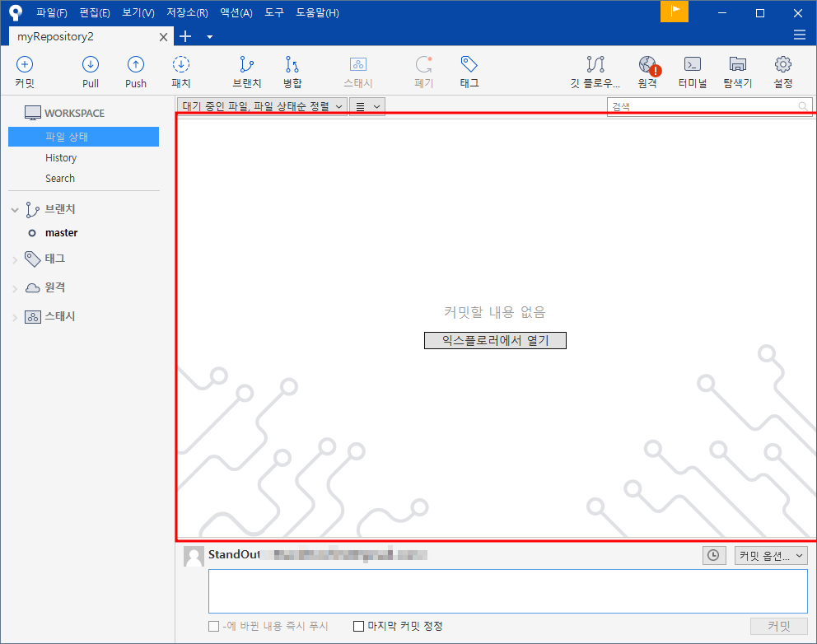
Task: Click the search magnifier icon
Action: [x=803, y=106]
